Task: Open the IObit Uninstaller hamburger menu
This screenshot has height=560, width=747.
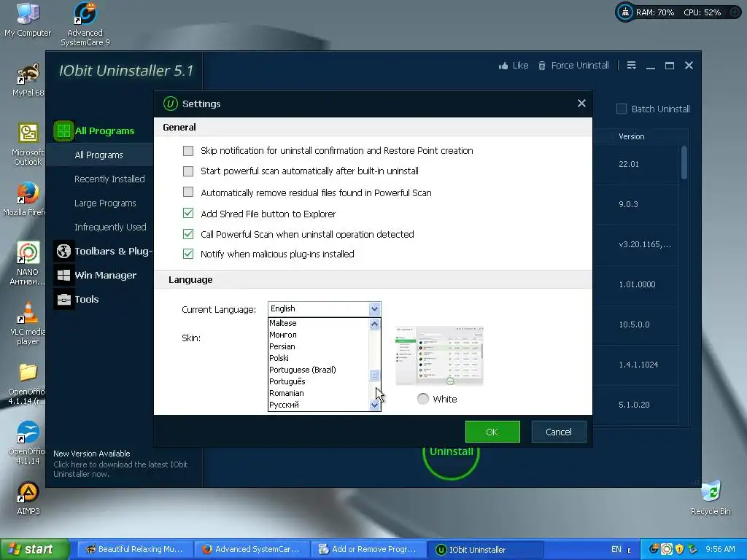Action: pos(631,66)
